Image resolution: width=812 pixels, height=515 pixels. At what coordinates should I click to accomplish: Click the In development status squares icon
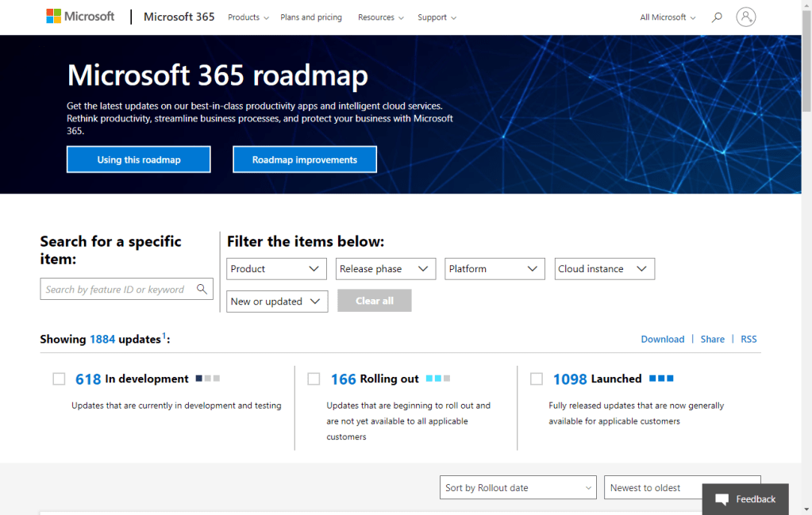coord(208,379)
